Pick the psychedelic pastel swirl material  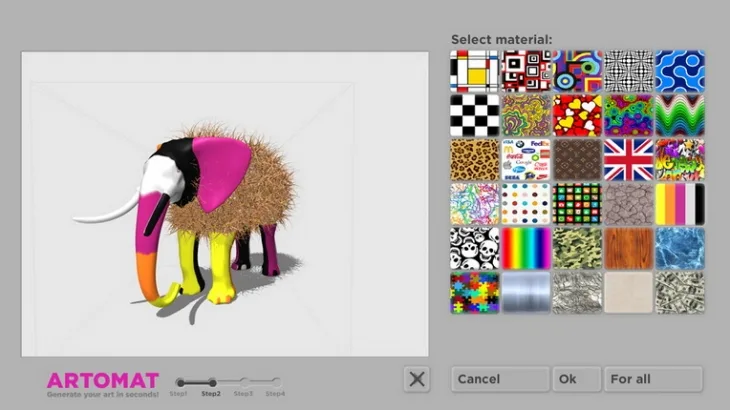click(x=526, y=115)
